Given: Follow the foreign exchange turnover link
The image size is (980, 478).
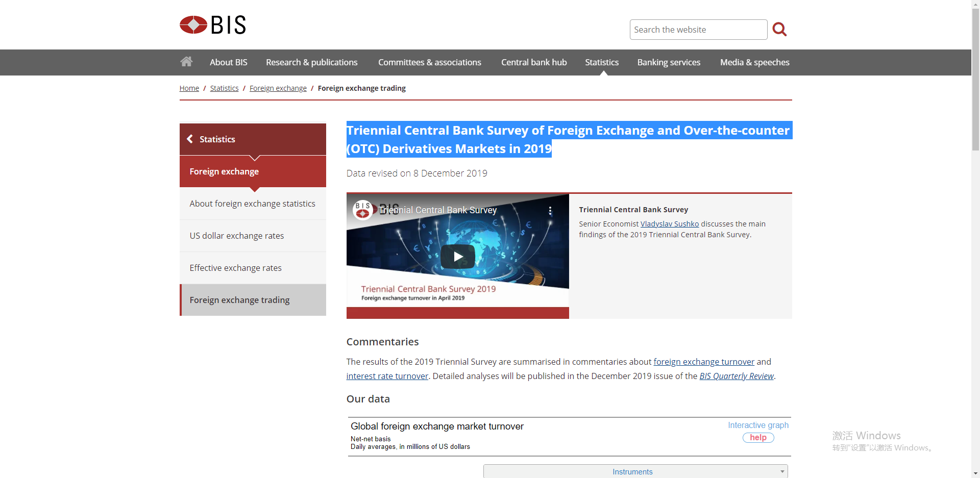Looking at the screenshot, I should coord(703,362).
